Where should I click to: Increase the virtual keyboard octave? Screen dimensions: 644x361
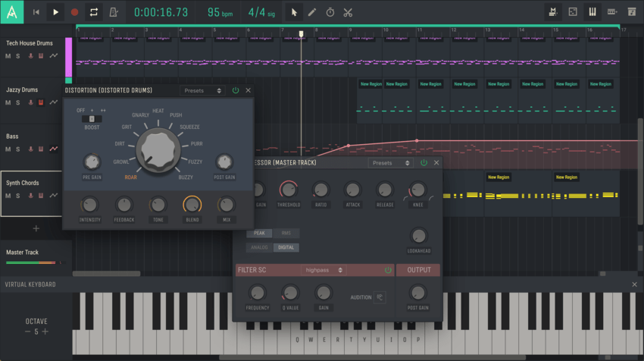(45, 331)
